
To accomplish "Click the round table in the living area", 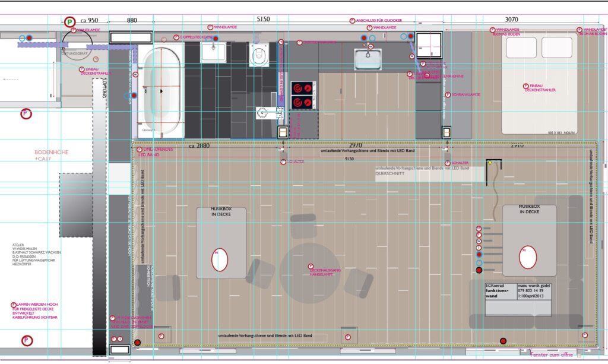I will coord(310,273).
